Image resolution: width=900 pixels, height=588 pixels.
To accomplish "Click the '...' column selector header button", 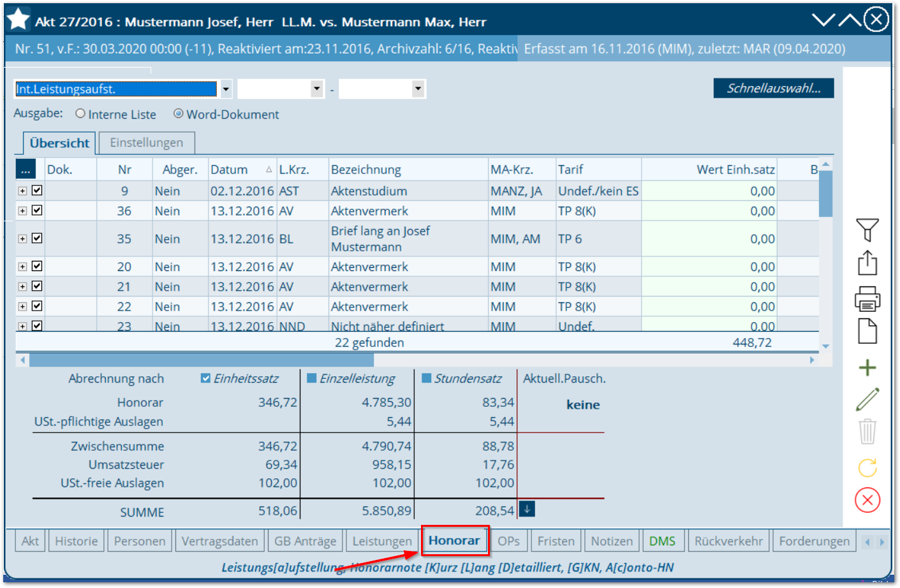I will [x=26, y=169].
